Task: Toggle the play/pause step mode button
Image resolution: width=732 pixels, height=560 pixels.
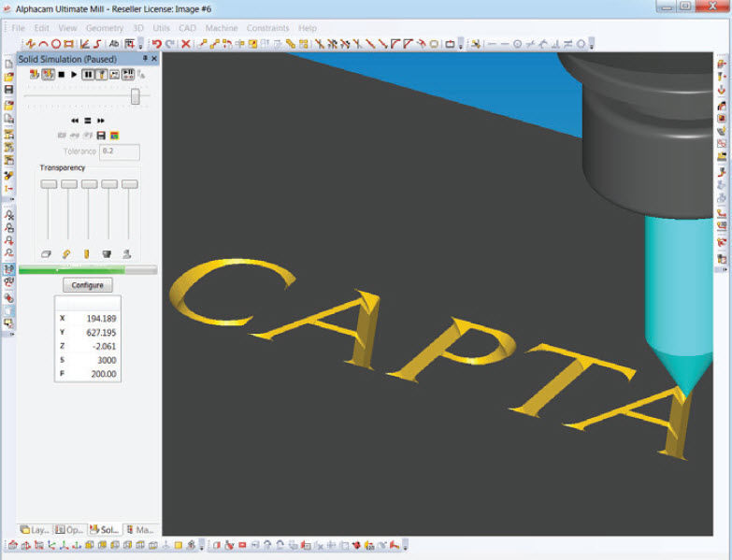Action: pyautogui.click(x=128, y=74)
